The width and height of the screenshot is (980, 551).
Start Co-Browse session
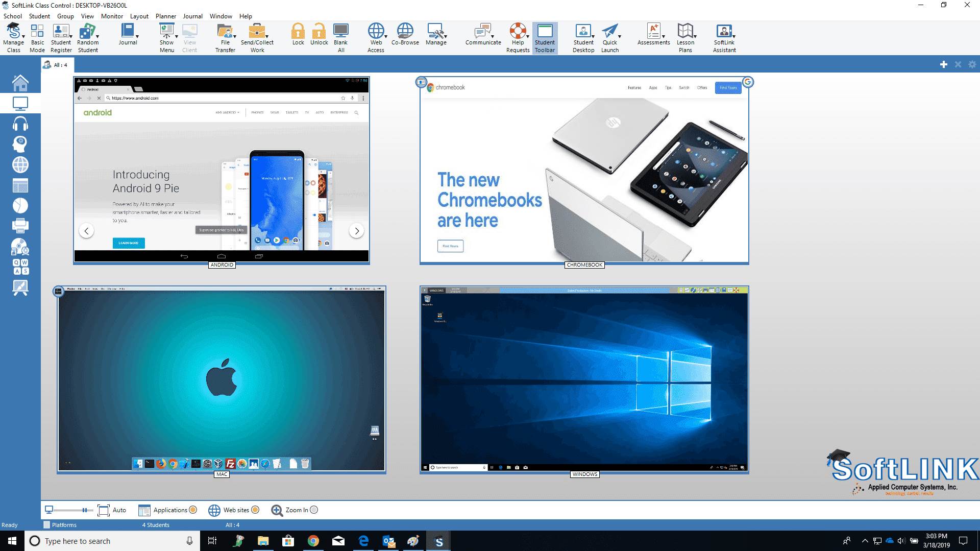(x=405, y=35)
